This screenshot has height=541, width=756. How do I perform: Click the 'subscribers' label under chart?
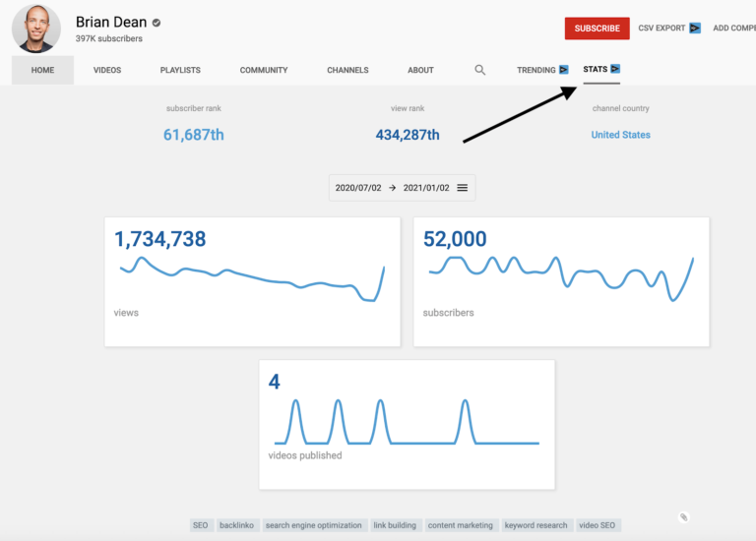point(449,313)
